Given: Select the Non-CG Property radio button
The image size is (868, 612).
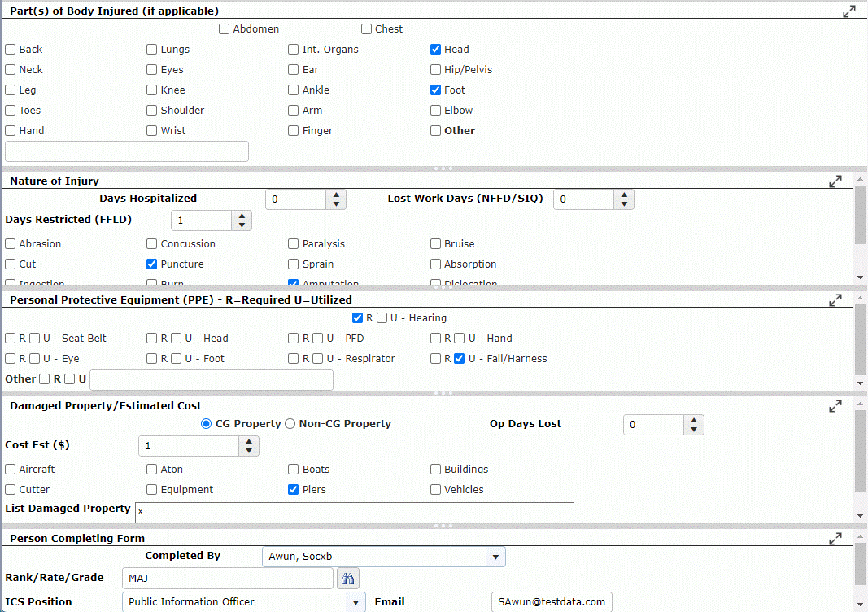Looking at the screenshot, I should point(290,424).
